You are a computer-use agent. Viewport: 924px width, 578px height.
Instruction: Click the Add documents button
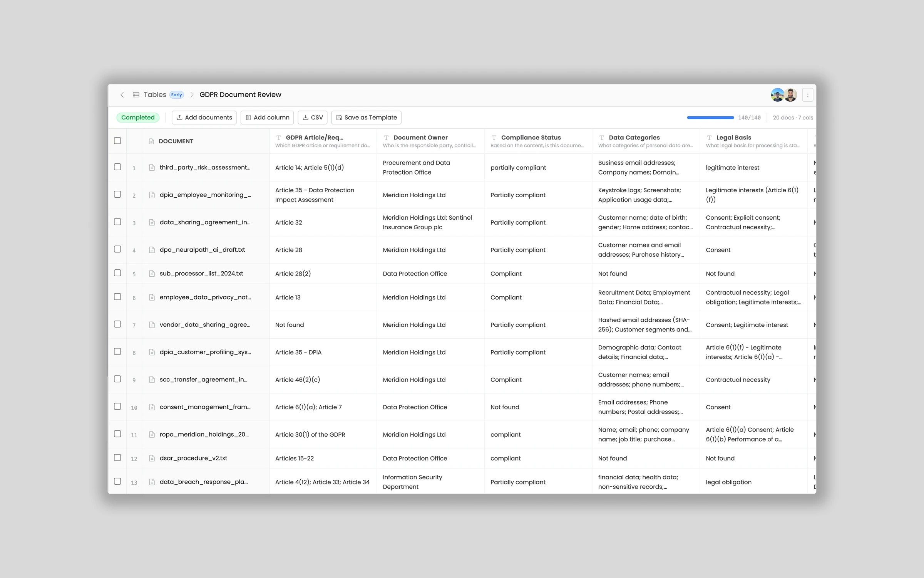pos(204,118)
